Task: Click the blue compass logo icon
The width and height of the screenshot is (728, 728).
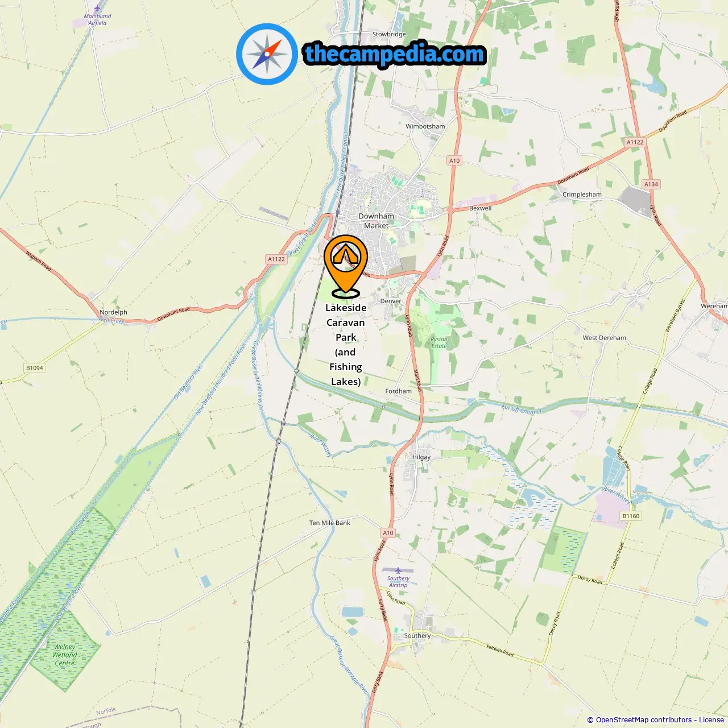Action: click(267, 54)
